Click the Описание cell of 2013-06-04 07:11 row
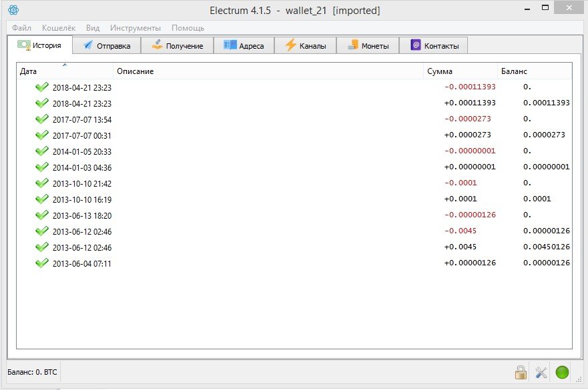 (268, 263)
